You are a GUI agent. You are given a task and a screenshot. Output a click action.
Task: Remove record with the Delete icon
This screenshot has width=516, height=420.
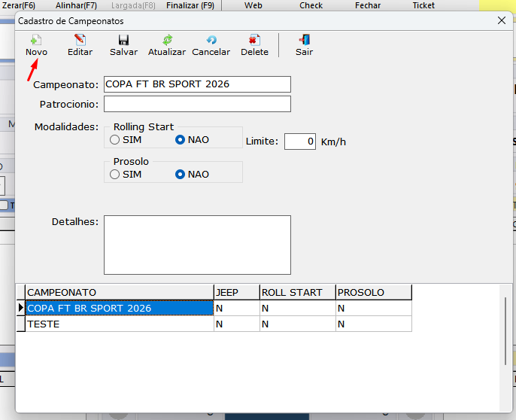pos(254,40)
